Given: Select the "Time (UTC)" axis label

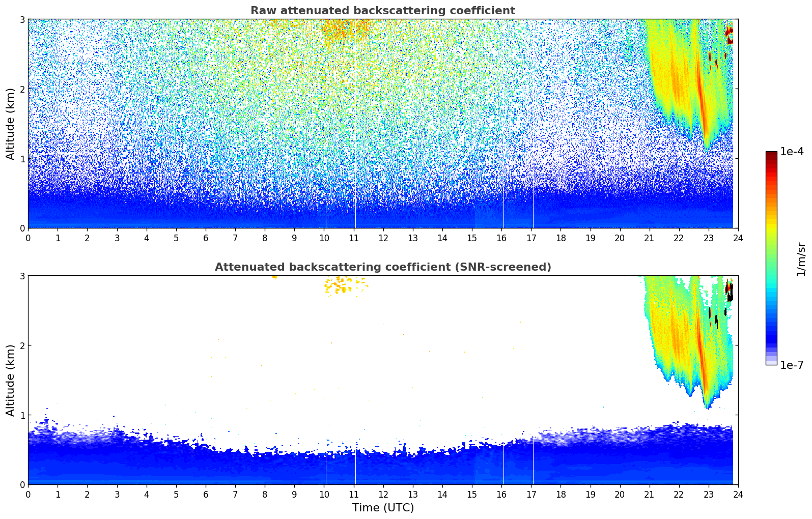Looking at the screenshot, I should [383, 508].
